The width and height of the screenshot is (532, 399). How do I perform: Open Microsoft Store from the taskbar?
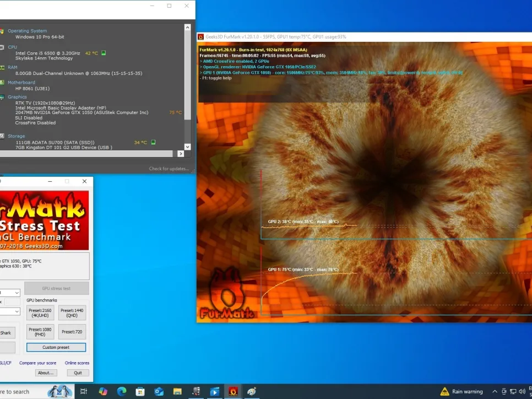pos(140,391)
